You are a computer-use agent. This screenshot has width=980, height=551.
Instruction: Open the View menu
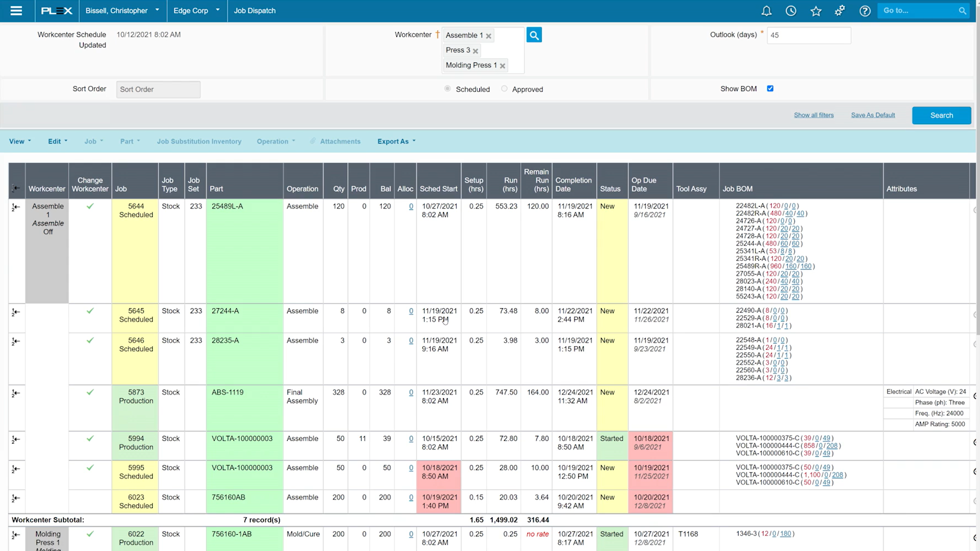[20, 141]
